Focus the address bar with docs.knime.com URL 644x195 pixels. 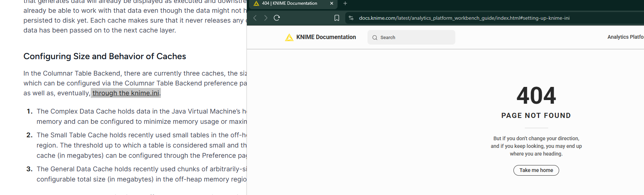click(x=464, y=18)
